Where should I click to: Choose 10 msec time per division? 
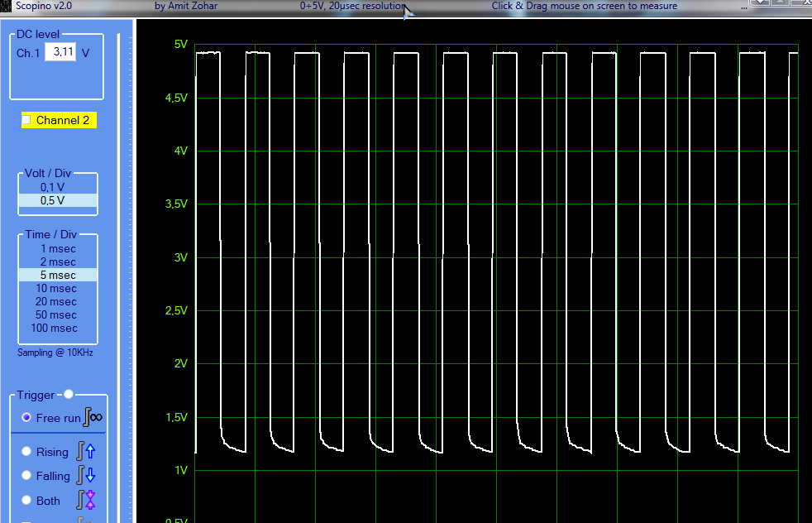click(x=57, y=288)
